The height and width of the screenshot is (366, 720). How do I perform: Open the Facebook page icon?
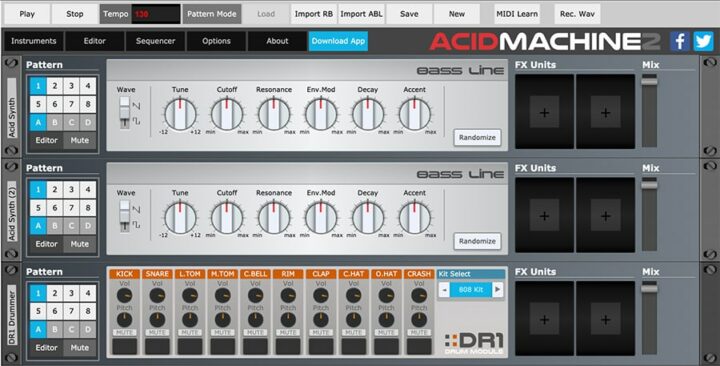[x=679, y=41]
